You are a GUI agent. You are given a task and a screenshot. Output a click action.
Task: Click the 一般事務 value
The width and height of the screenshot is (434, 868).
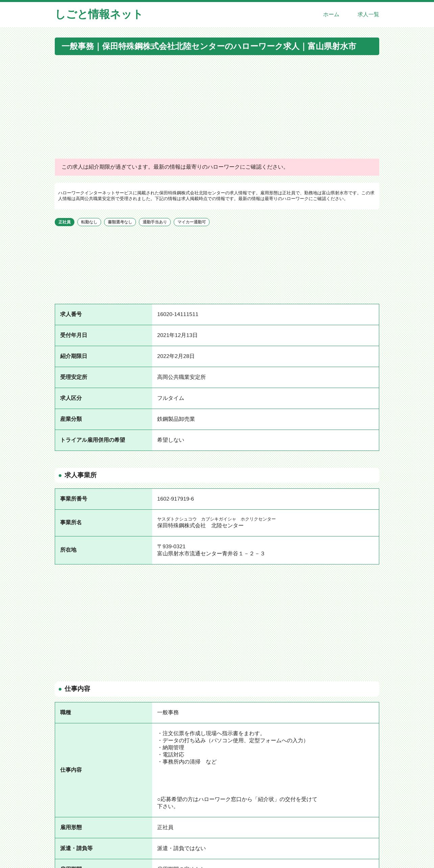[x=168, y=713]
